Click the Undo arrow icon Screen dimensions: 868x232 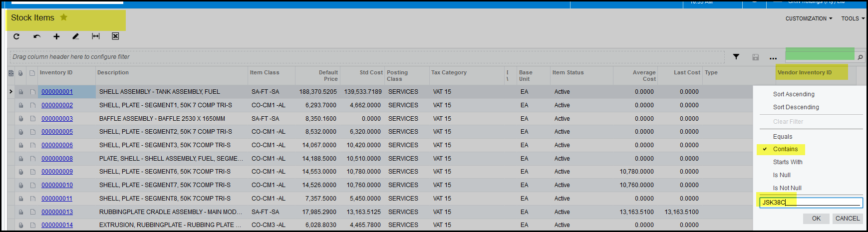coord(37,36)
